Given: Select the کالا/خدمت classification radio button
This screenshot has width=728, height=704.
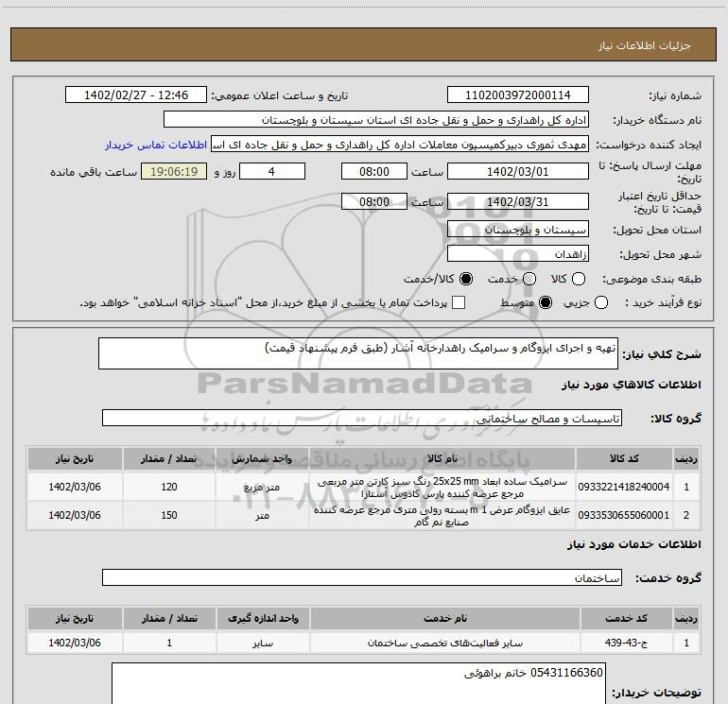Looking at the screenshot, I should (x=466, y=279).
